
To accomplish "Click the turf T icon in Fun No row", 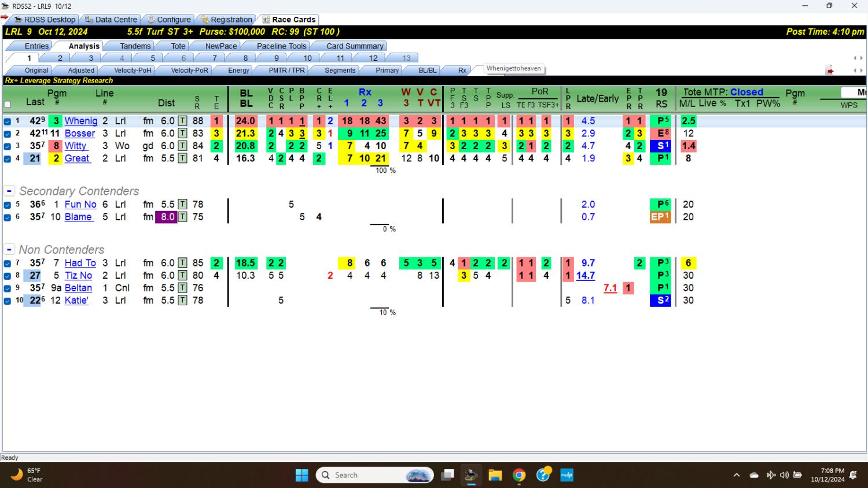I will click(x=182, y=204).
